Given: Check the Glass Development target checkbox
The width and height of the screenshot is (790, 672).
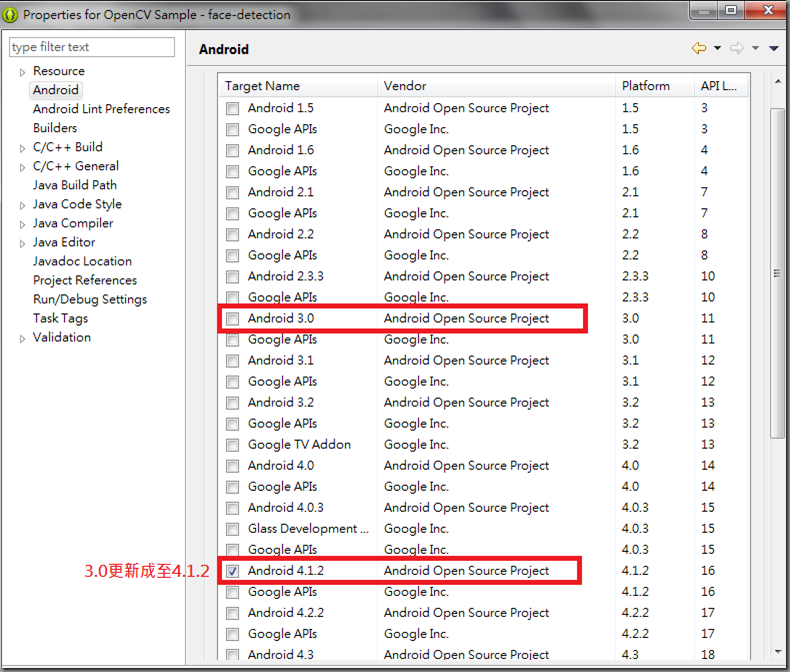Looking at the screenshot, I should click(x=232, y=529).
